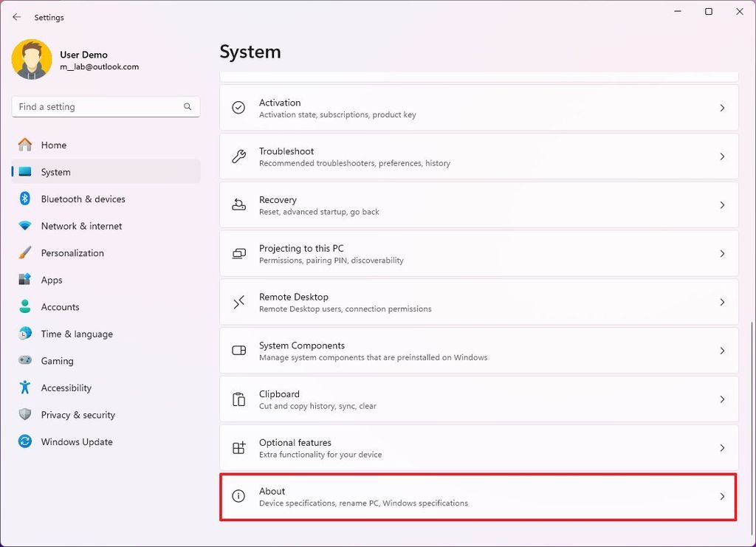Select the Network & internet globe icon
Screen dimensions: 756x547
point(23,226)
